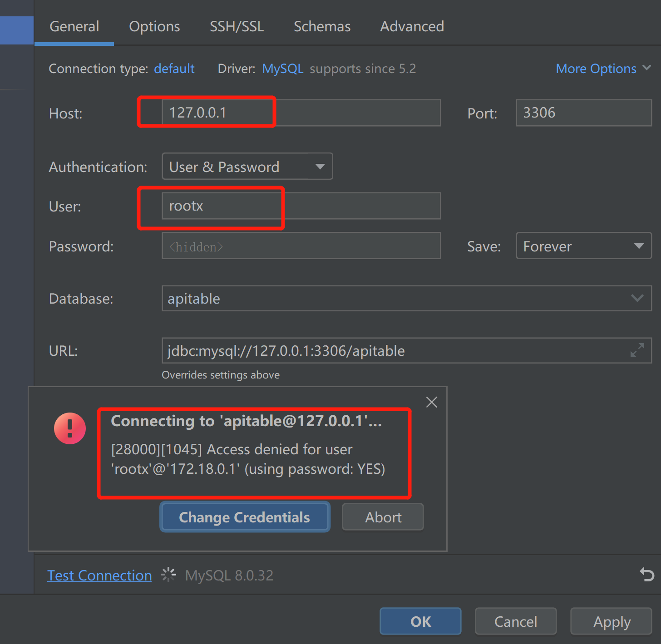Click the Database field dropdown chevron icon
Screen dimensions: 661x644
tap(637, 298)
